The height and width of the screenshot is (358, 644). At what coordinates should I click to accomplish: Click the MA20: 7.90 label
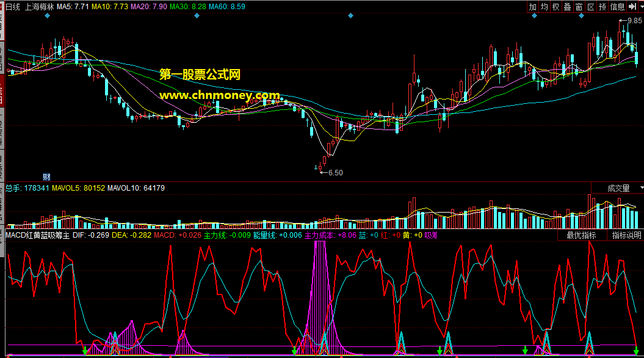(149, 7)
